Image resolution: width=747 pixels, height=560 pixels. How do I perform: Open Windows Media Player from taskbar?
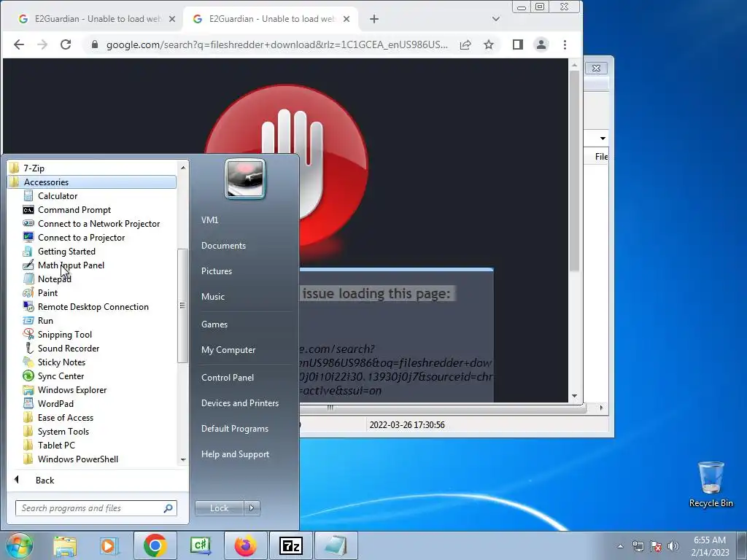(x=109, y=545)
